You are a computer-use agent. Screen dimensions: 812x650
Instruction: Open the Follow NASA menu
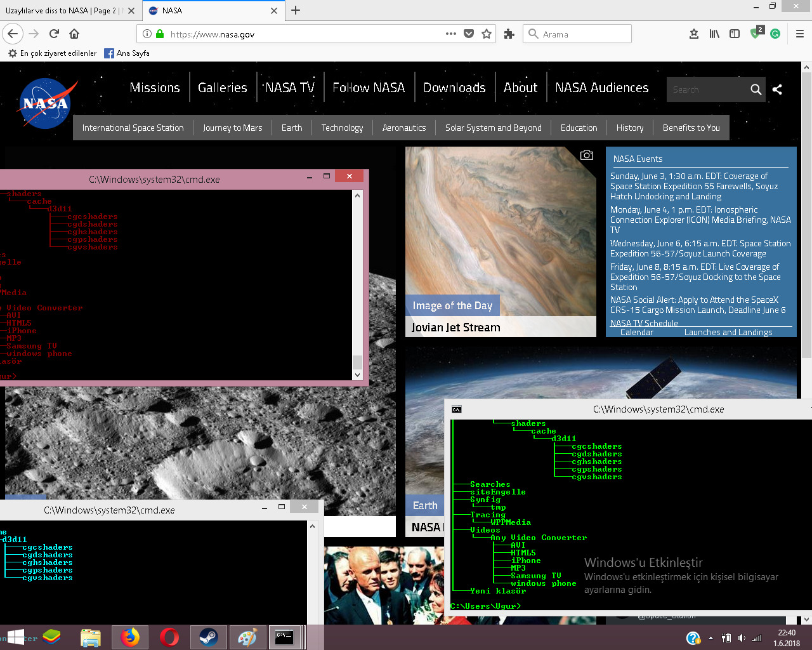coord(369,88)
